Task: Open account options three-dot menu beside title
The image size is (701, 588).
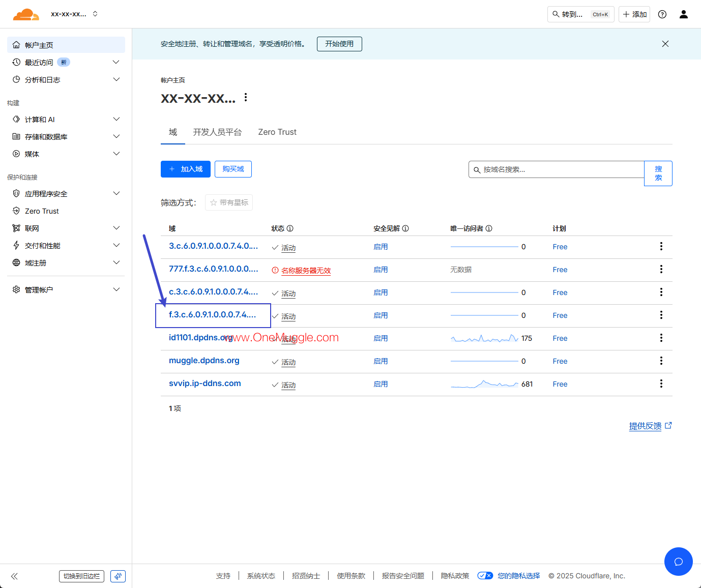Action: [246, 97]
